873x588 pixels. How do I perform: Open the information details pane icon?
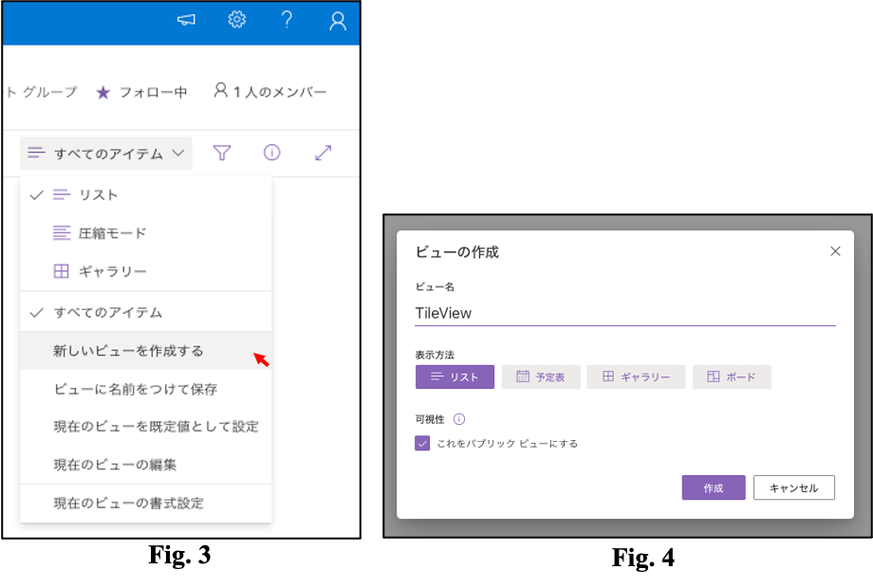[x=271, y=153]
